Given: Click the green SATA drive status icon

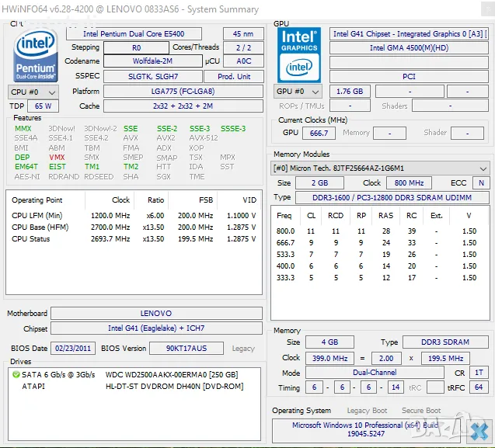Looking at the screenshot, I should pos(16,374).
